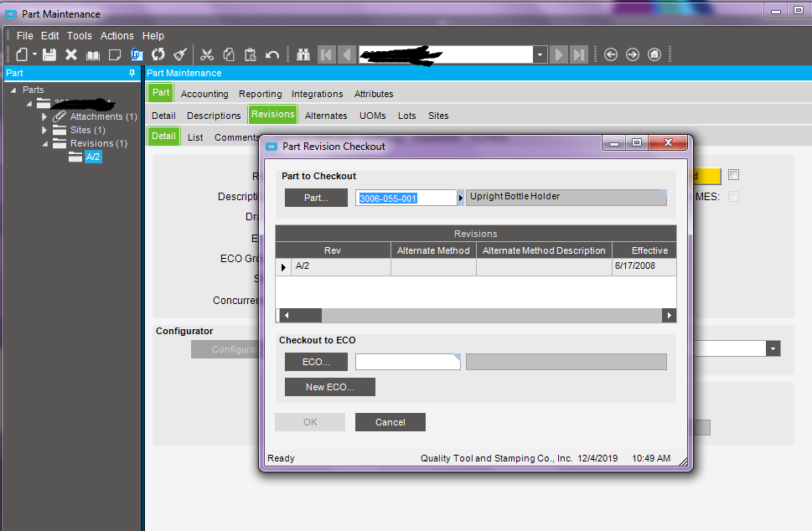Switch to the Alternates tab
Image resolution: width=812 pixels, height=531 pixels.
point(326,116)
